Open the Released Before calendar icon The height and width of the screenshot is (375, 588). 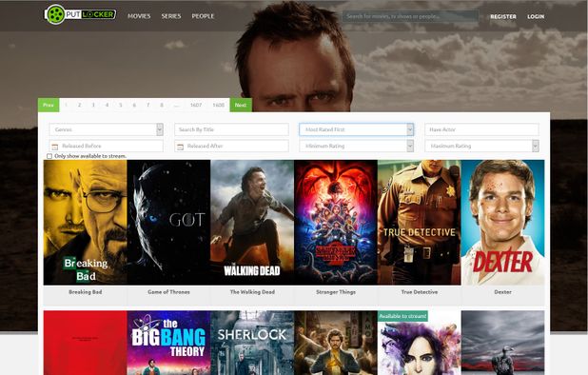click(x=55, y=147)
